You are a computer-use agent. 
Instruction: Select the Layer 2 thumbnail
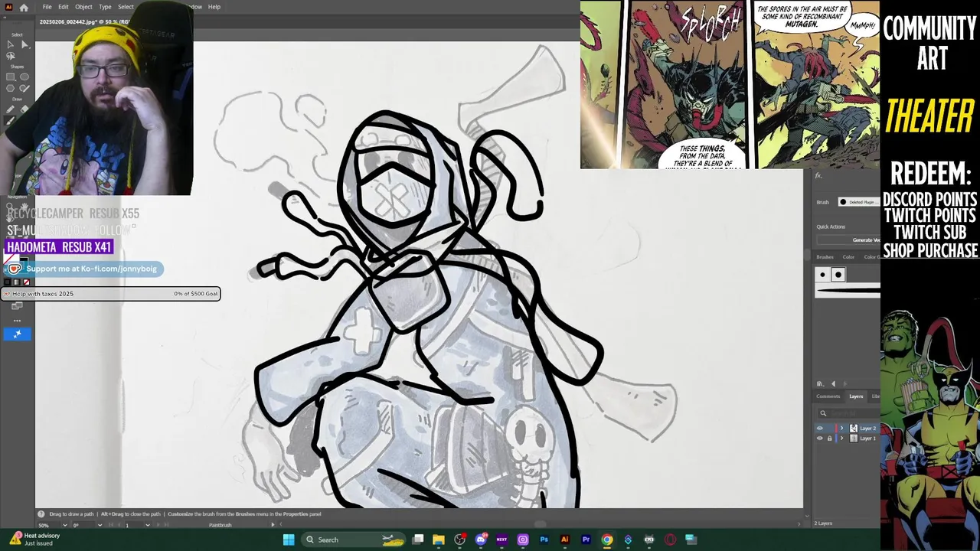[x=854, y=429]
